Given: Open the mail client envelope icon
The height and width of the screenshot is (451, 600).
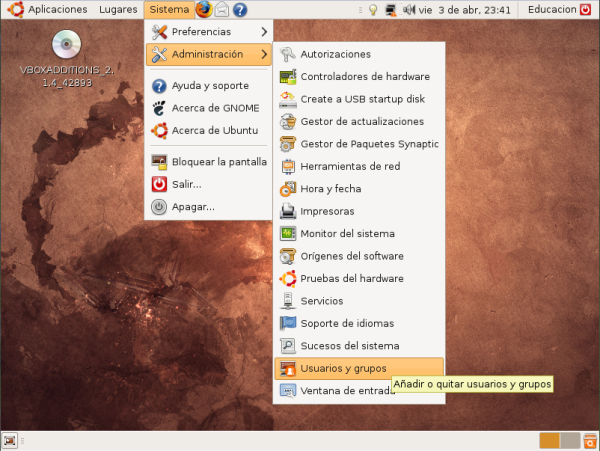Looking at the screenshot, I should [x=223, y=10].
